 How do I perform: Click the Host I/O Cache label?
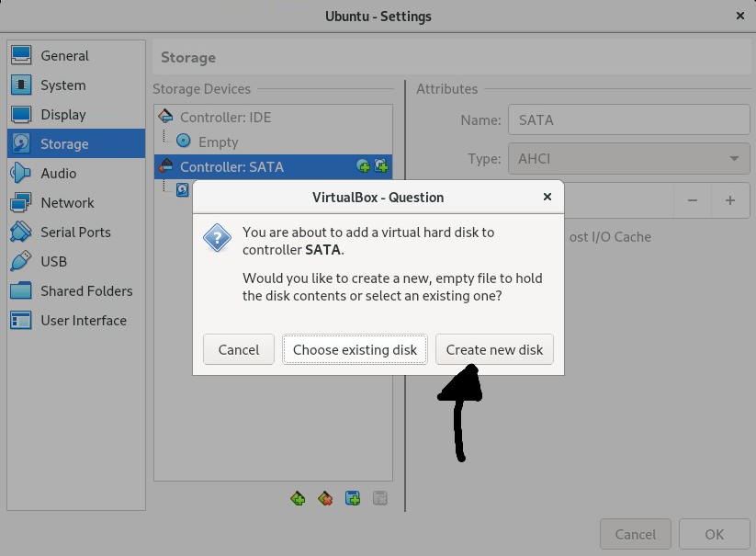pos(610,237)
